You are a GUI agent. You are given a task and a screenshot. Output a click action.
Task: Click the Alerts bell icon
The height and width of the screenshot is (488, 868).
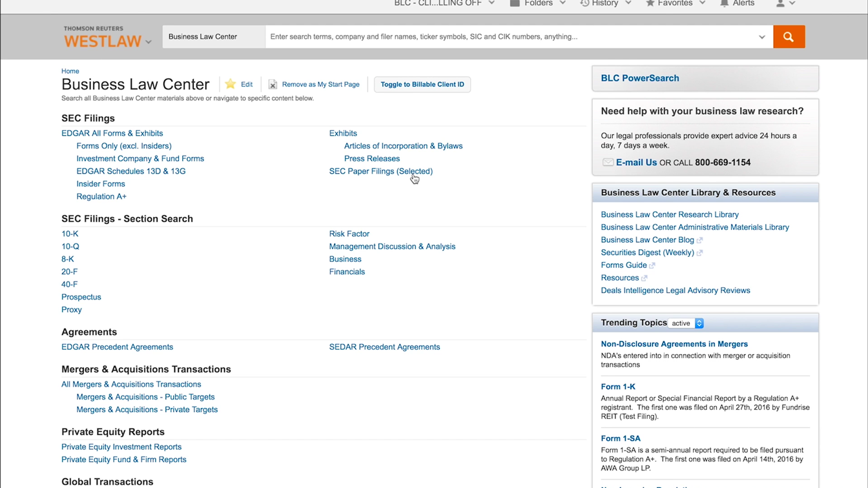(x=724, y=4)
